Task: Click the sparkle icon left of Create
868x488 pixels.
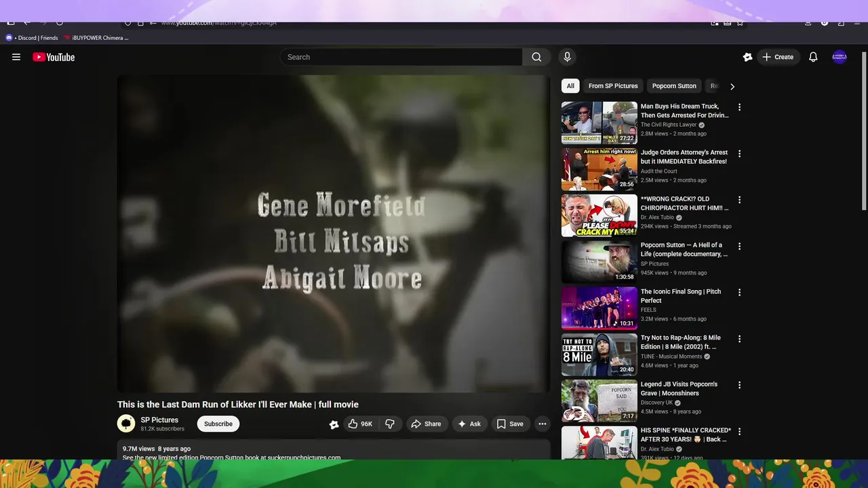Action: (x=747, y=57)
